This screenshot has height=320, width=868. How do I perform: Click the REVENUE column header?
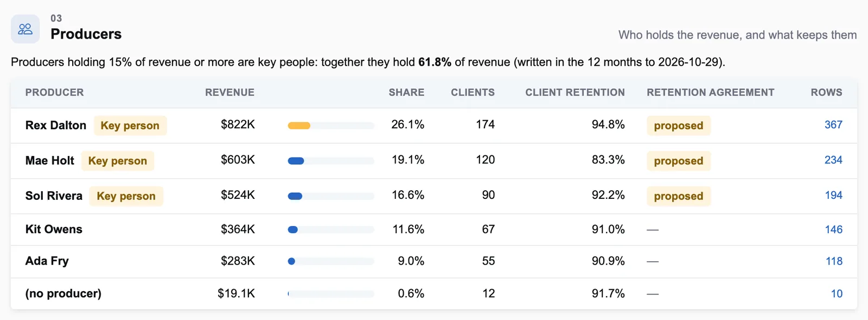pos(229,92)
